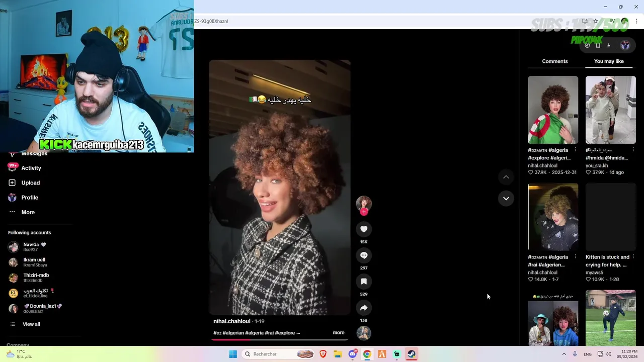Open Discord from taskbar
The height and width of the screenshot is (362, 644).
point(353,354)
